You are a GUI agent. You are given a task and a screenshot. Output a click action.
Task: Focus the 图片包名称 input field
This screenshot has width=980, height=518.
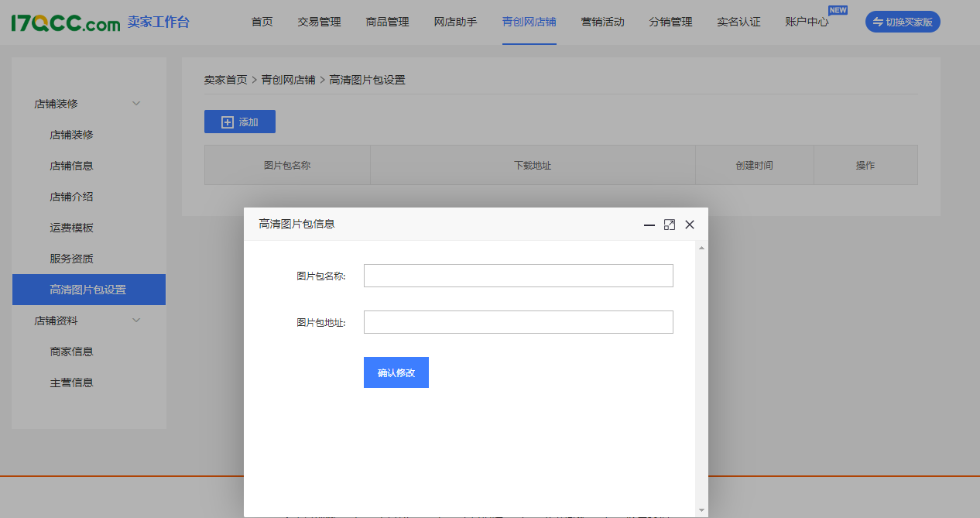tap(518, 276)
